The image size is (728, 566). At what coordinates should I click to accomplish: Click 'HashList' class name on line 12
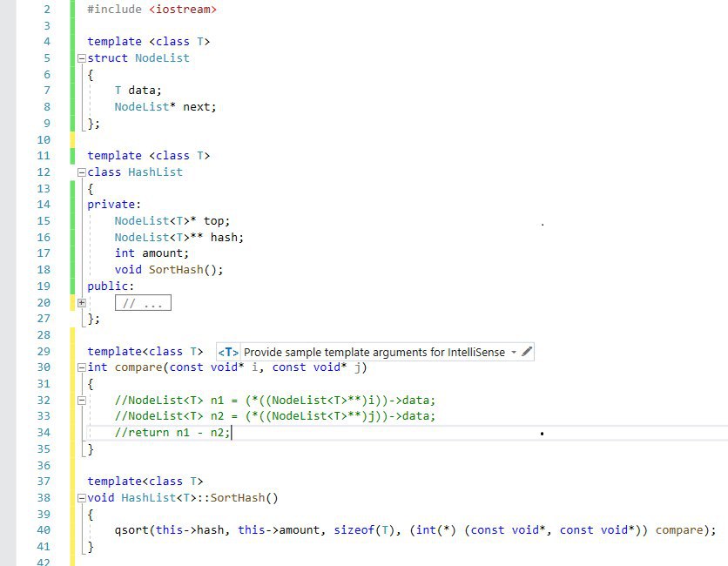point(156,172)
